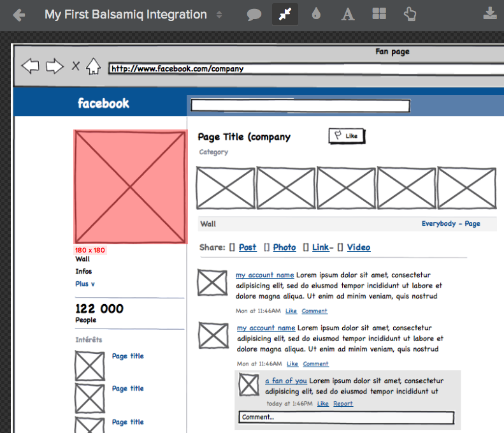This screenshot has height=433, width=504.
Task: Click the Fan page browser title
Action: coord(392,52)
